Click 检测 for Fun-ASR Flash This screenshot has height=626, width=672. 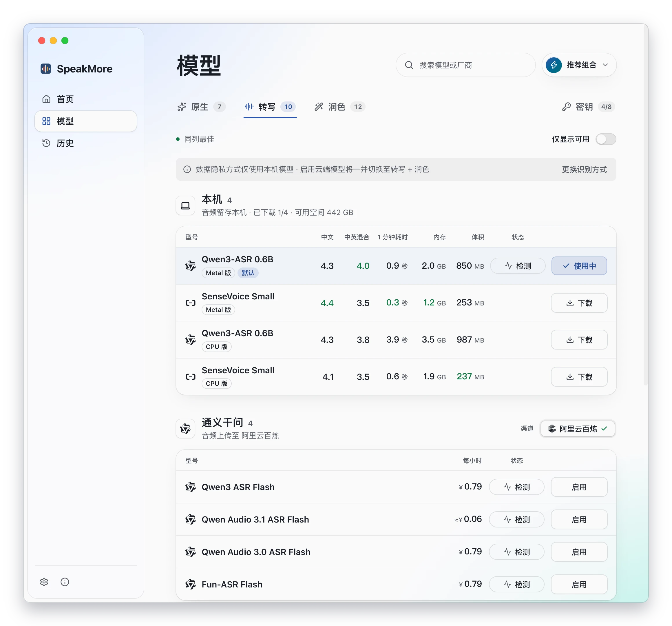516,584
